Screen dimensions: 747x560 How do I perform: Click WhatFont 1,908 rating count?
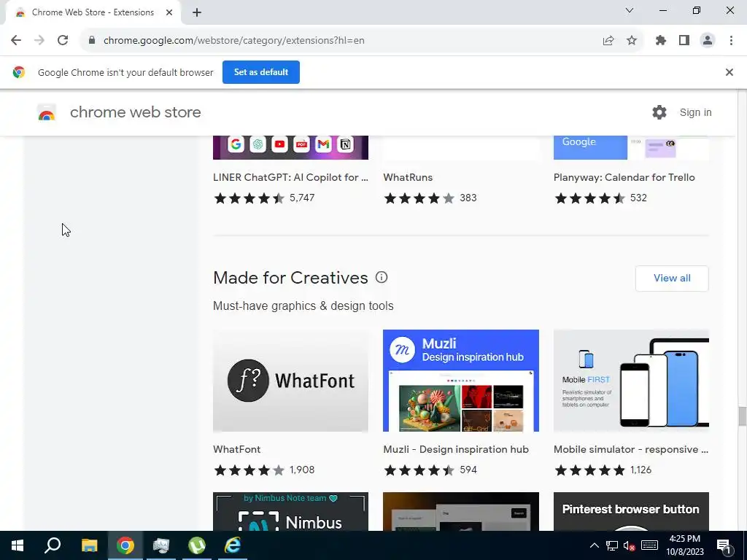(x=302, y=470)
